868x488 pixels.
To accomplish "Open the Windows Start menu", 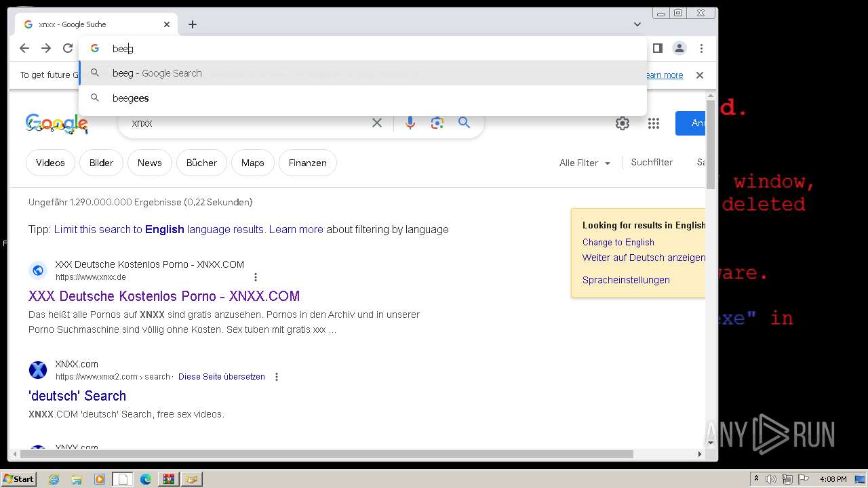I will tap(19, 479).
